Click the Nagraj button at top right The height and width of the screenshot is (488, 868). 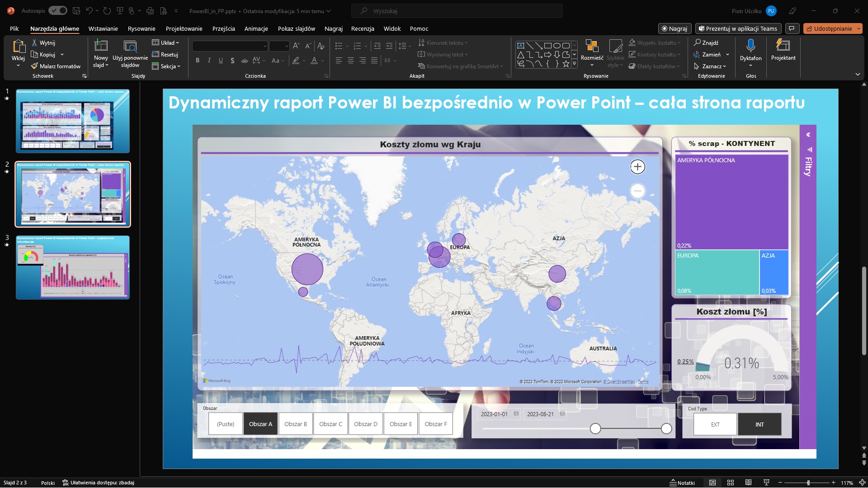(674, 28)
